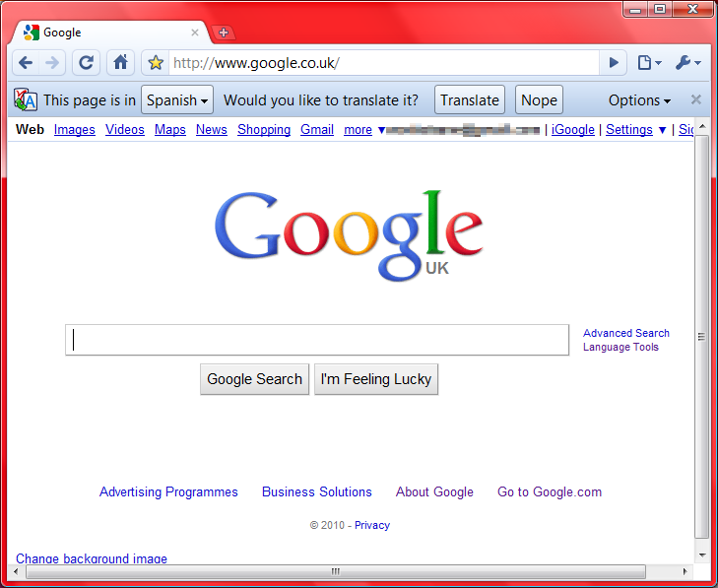
Task: Open the Spanish language dropdown
Action: click(177, 99)
